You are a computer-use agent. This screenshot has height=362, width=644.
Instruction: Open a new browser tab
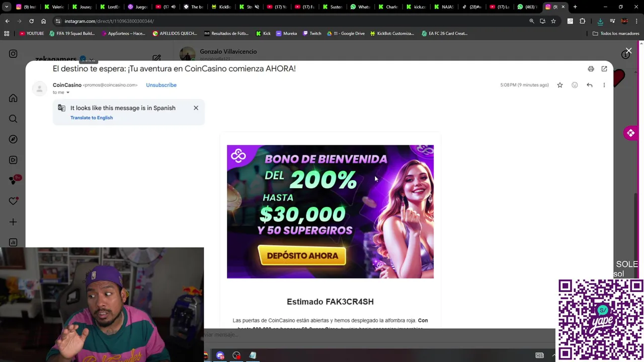[575, 7]
